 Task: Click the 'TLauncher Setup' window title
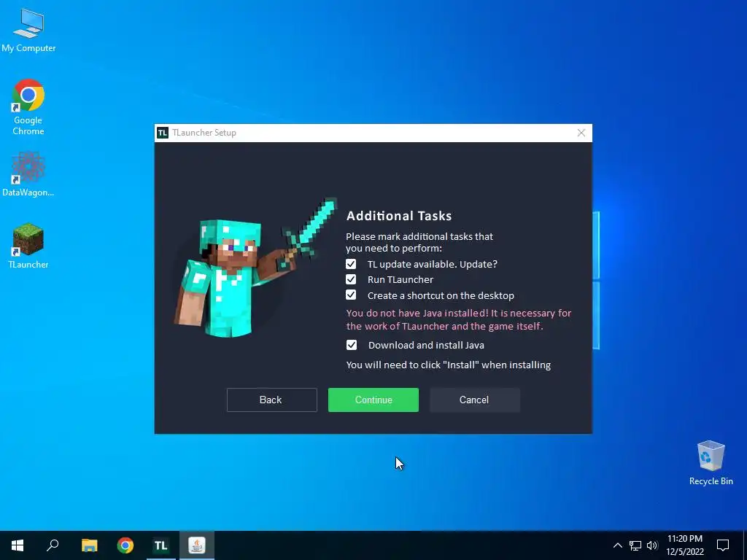pos(204,133)
